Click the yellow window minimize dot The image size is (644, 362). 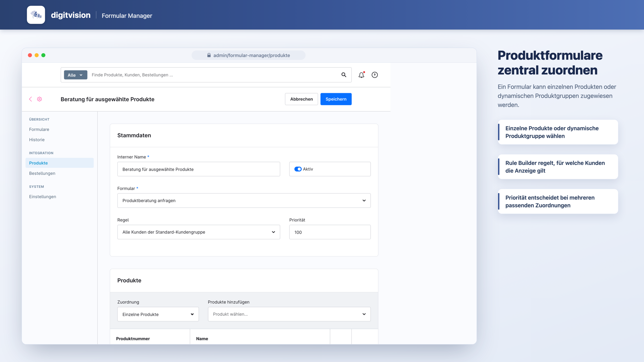(37, 55)
